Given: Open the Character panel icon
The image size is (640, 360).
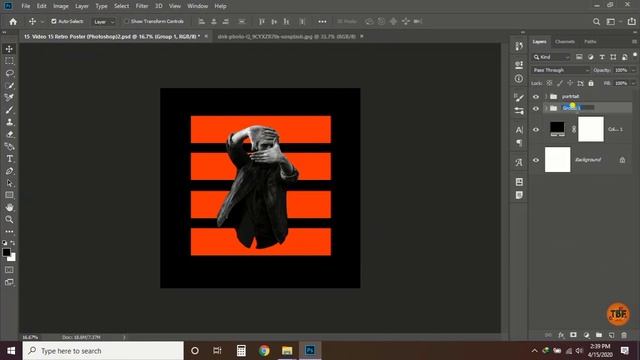Looking at the screenshot, I should (x=519, y=130).
